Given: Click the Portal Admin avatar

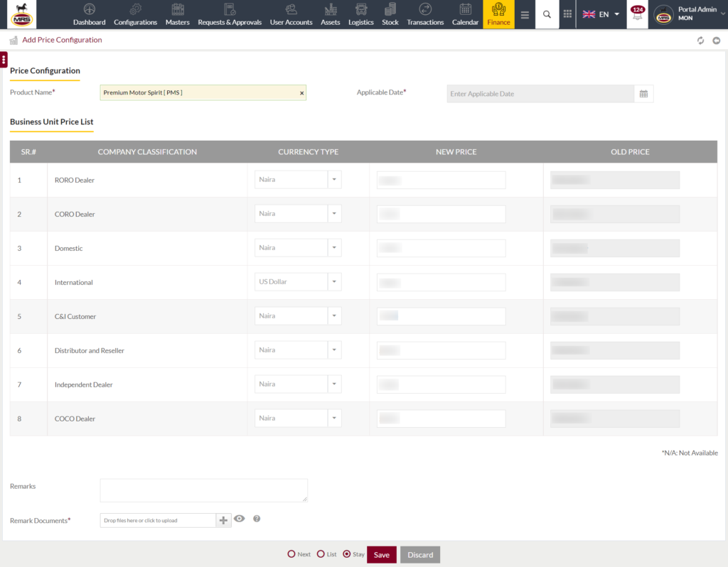Looking at the screenshot, I should click(x=663, y=15).
